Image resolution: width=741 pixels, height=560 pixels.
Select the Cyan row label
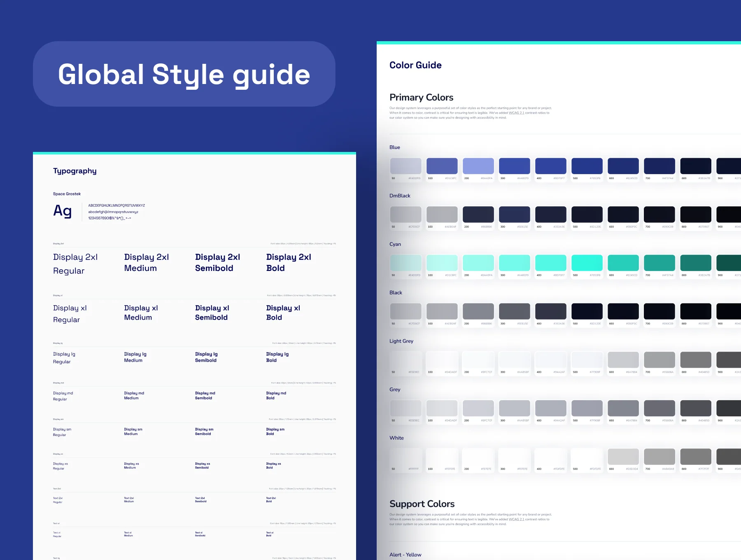(x=395, y=244)
